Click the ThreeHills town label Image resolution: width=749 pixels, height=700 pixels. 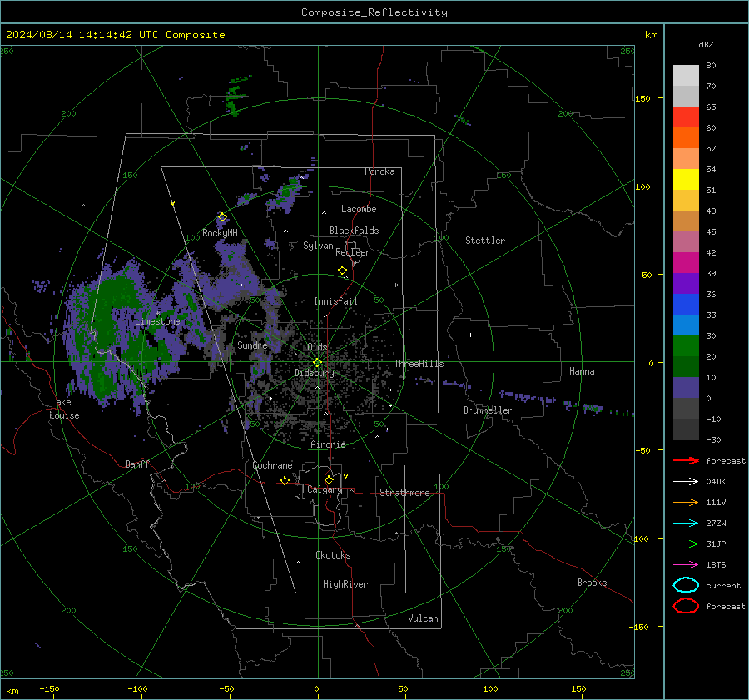click(419, 364)
